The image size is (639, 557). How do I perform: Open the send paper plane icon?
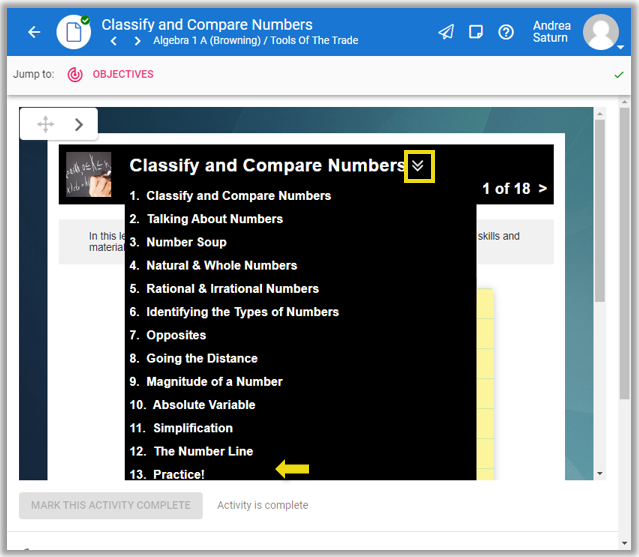click(446, 32)
